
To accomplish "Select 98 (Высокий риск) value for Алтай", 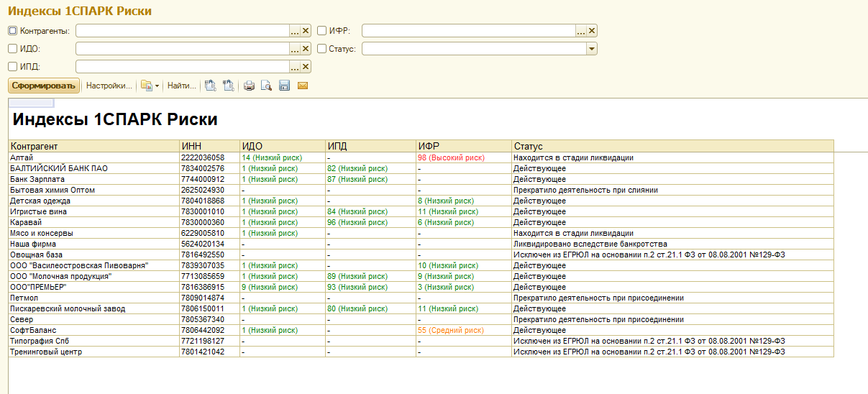I will point(463,157).
